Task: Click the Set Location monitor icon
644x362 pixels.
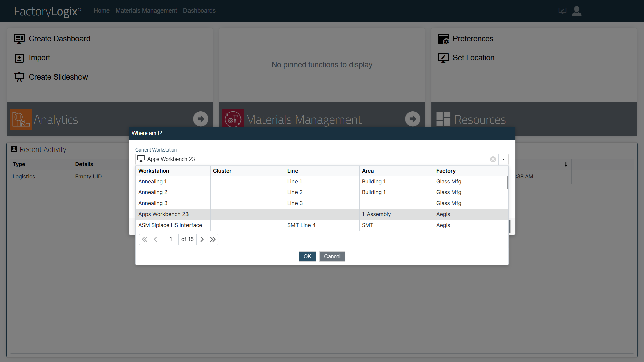Action: point(443,58)
